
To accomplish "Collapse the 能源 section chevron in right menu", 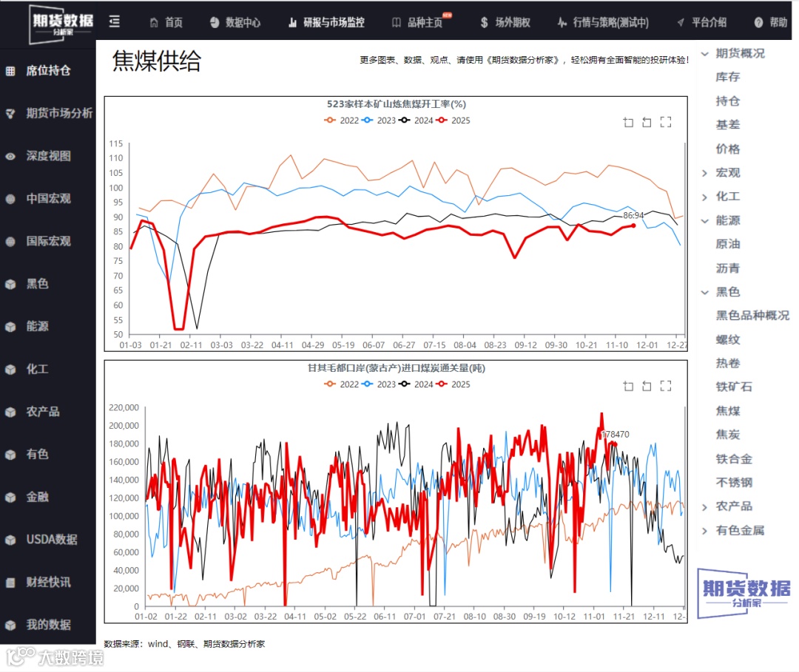I will (705, 221).
